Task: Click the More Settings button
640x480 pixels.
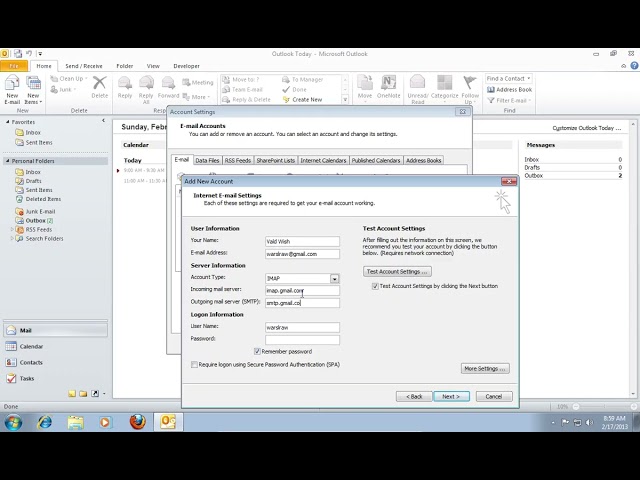Action: 485,369
